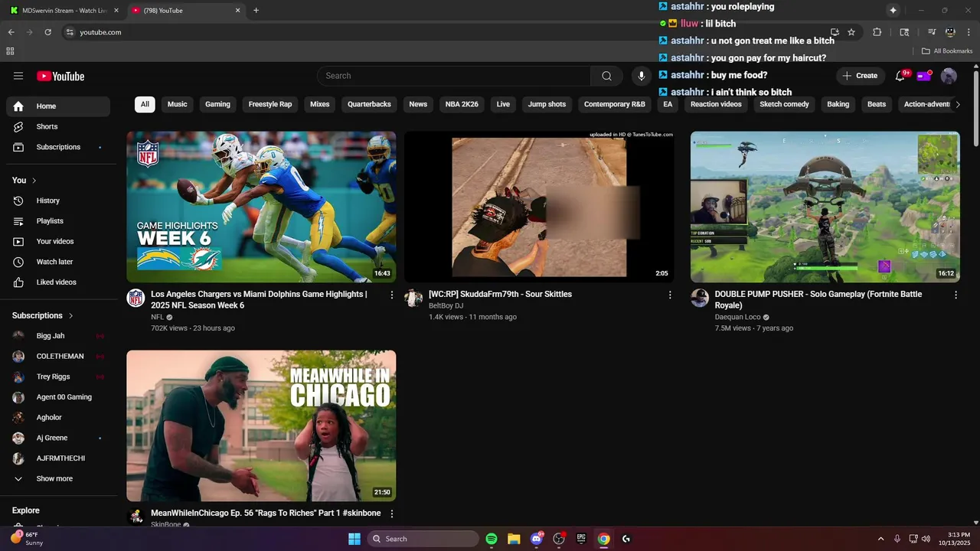Click the purple icon next to notifications

point(924,76)
